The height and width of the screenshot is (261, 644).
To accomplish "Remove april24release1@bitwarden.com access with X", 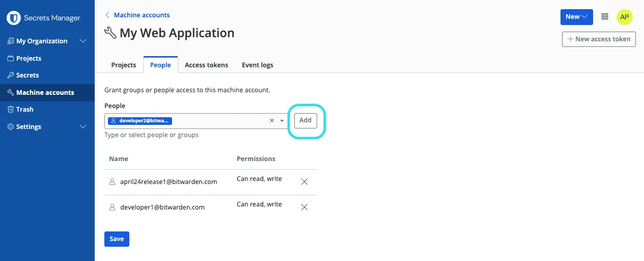I will point(304,181).
